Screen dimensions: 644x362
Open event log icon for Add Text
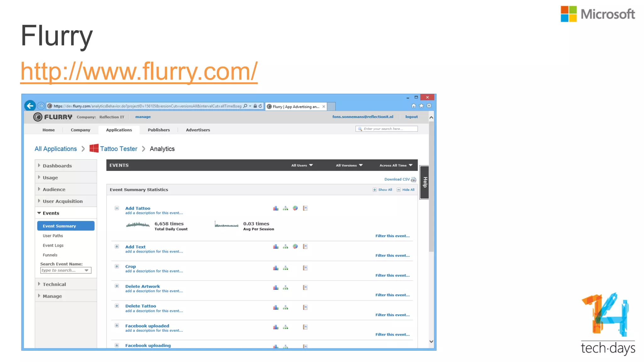(305, 247)
